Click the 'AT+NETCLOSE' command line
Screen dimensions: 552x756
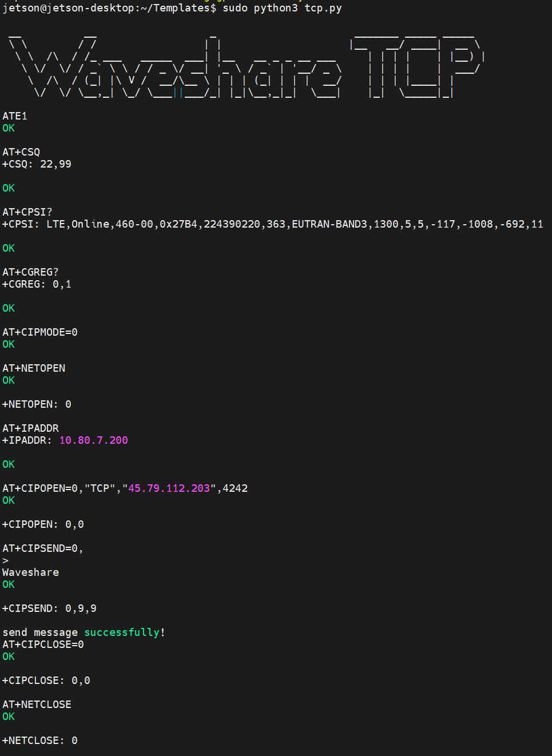[x=37, y=705]
